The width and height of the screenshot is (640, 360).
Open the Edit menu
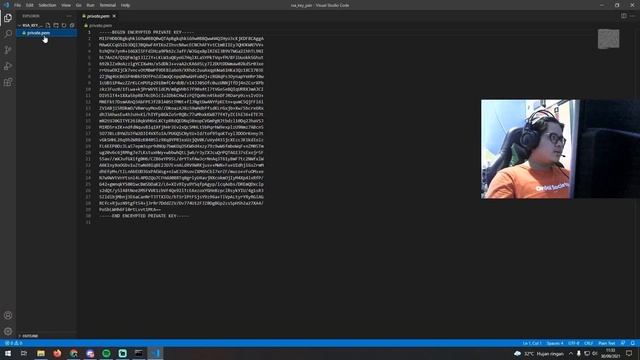point(30,5)
